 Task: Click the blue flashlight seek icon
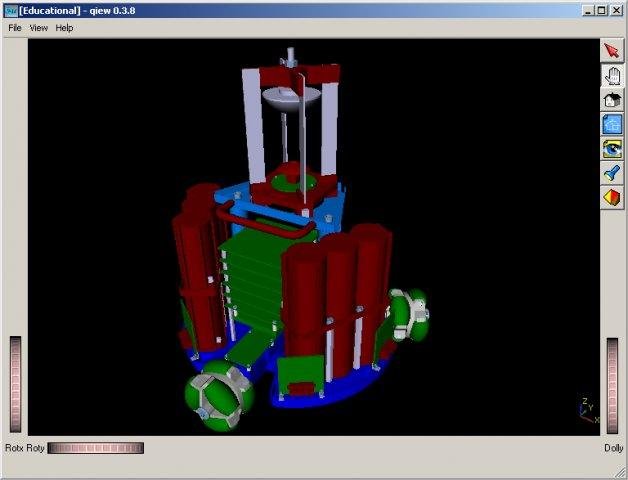612,173
